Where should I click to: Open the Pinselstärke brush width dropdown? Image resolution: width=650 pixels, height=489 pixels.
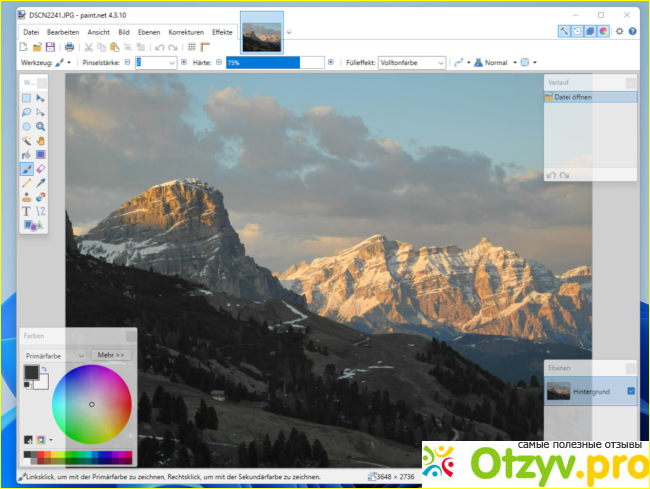[x=172, y=62]
